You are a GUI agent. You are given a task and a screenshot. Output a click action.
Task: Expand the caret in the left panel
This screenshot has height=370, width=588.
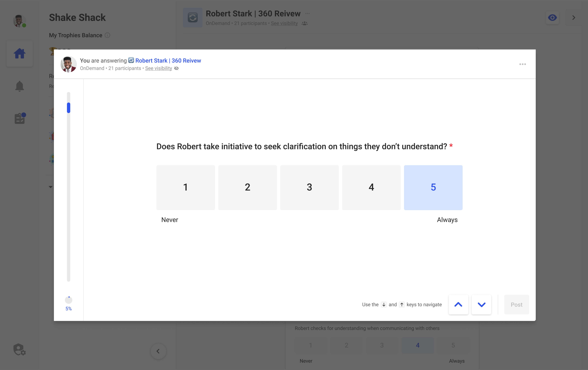[50, 187]
